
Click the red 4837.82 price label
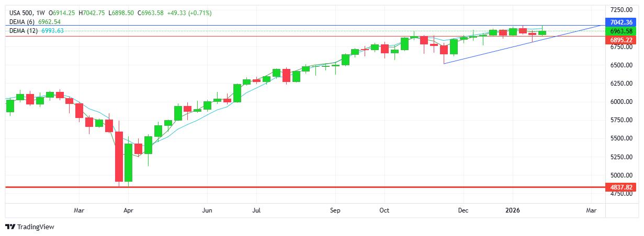pyautogui.click(x=621, y=187)
